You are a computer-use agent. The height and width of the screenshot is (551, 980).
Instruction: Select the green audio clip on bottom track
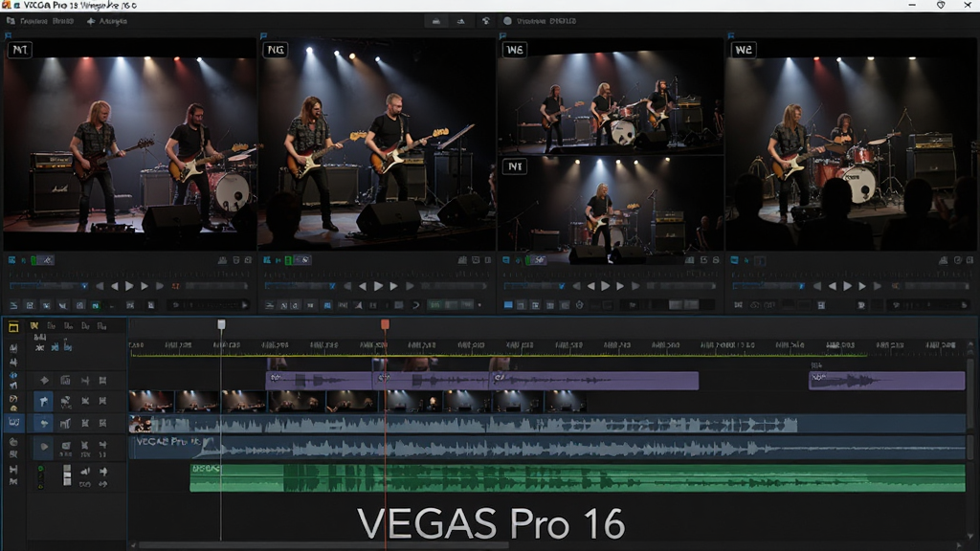pos(577,477)
